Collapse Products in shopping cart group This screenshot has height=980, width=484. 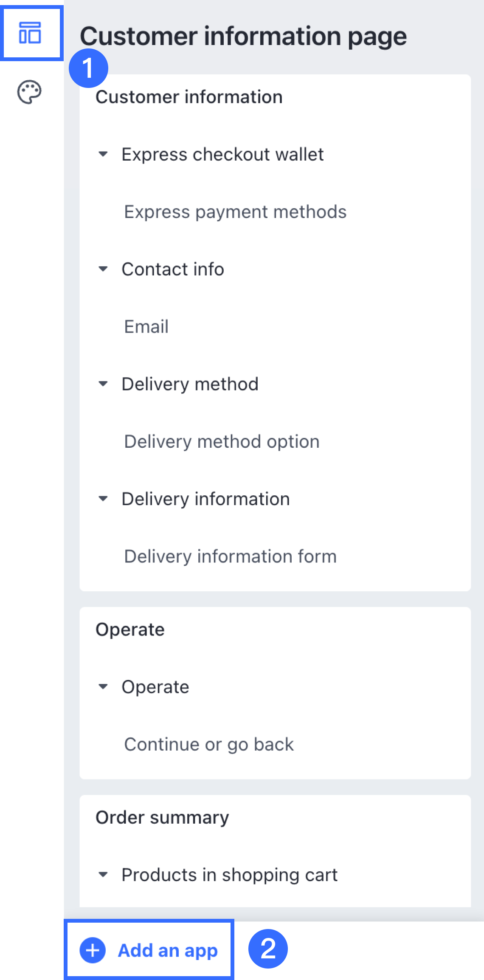[x=103, y=875]
